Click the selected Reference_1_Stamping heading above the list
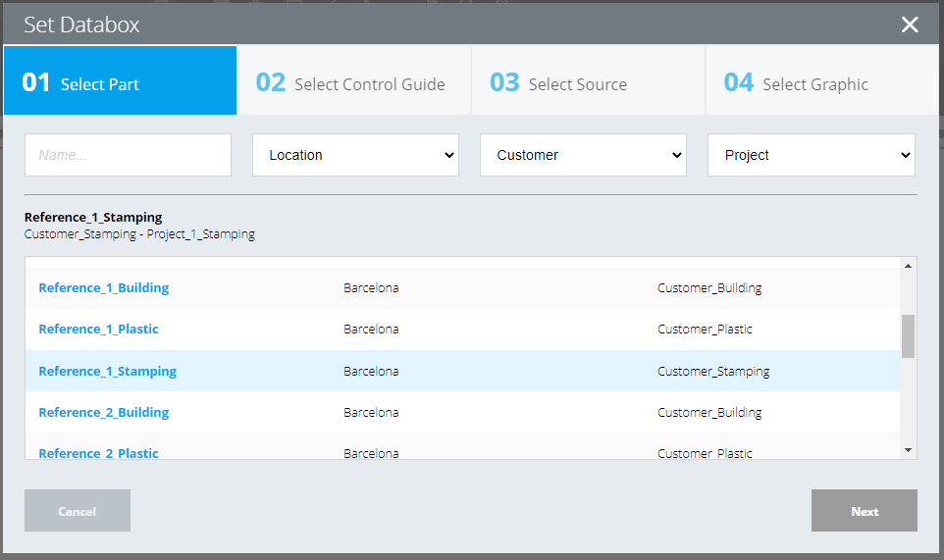The image size is (944, 560). coord(93,217)
